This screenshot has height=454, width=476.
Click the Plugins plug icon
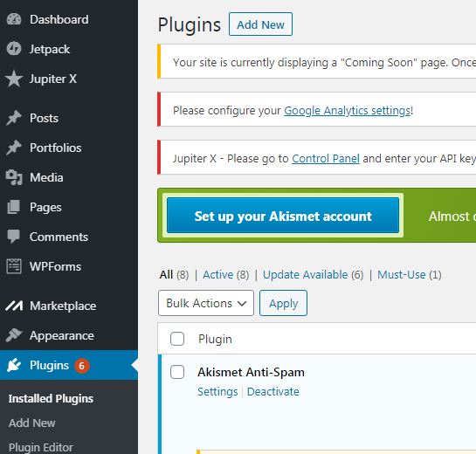coord(14,365)
